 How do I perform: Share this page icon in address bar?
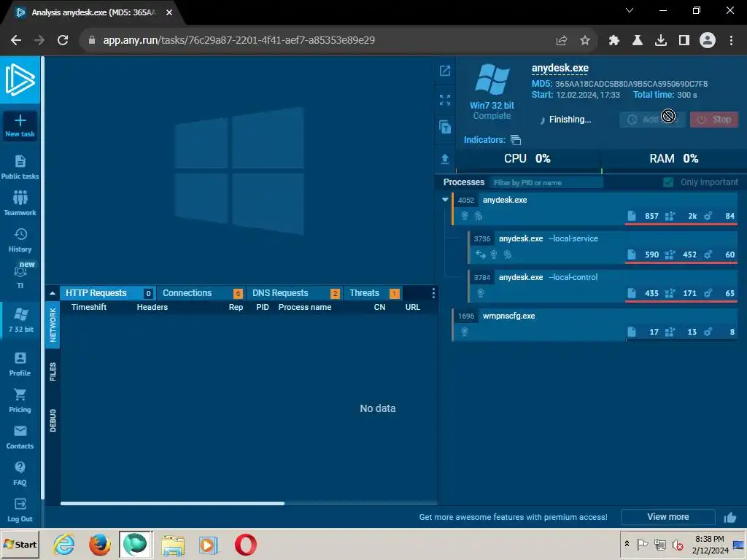pyautogui.click(x=562, y=41)
